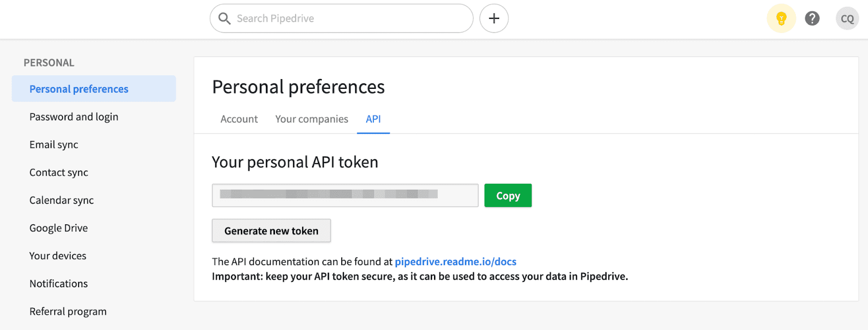Switch to the Your companies tab
Screen dimensions: 868x330
coord(312,119)
